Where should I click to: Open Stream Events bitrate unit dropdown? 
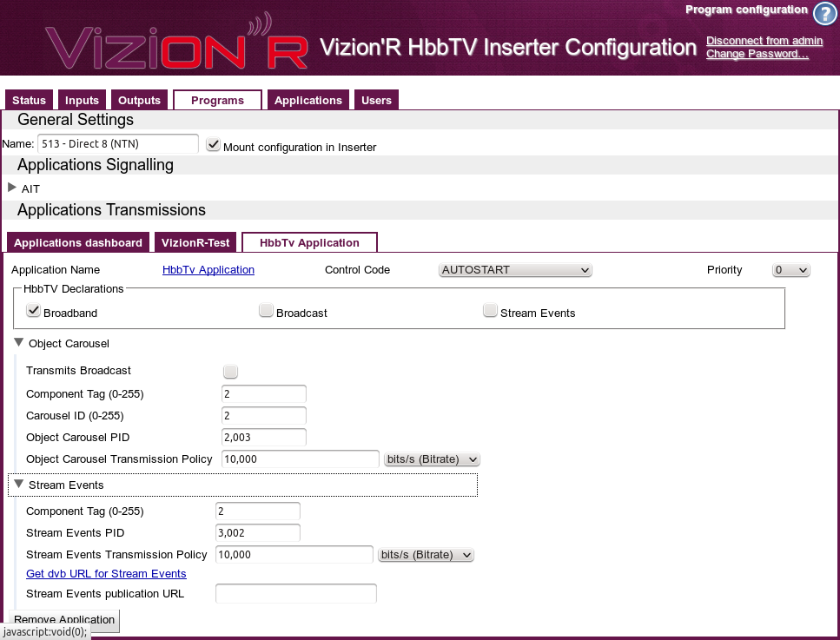[x=426, y=555]
